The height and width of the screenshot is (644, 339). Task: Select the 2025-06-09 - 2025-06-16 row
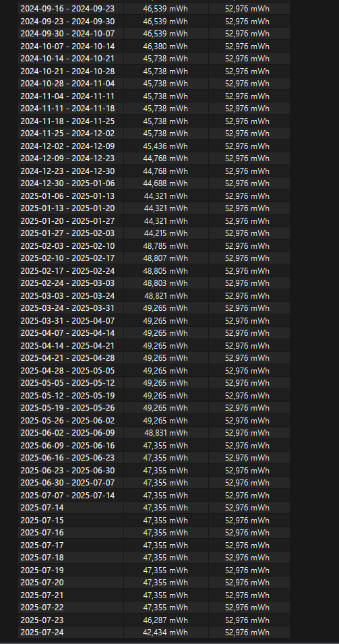(x=154, y=446)
